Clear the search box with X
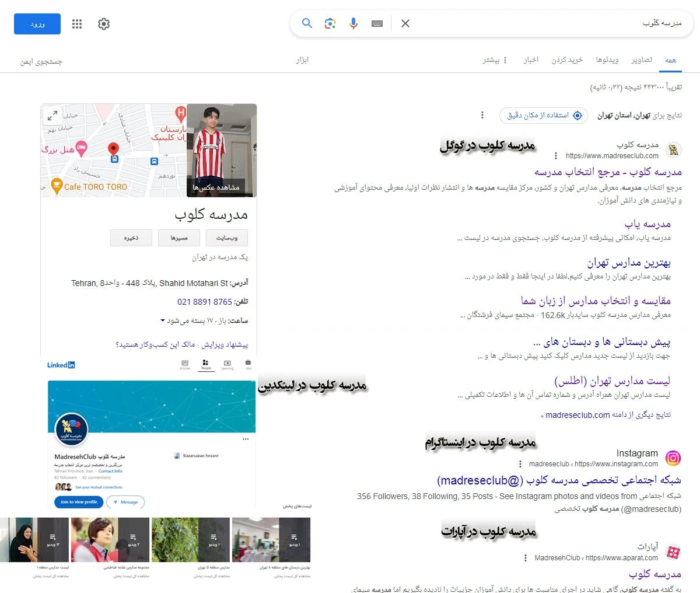The image size is (700, 593). (x=405, y=23)
